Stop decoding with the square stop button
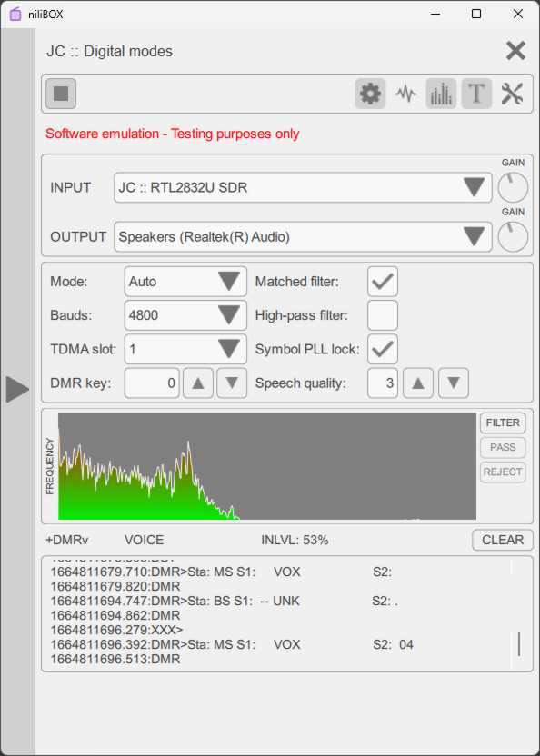Viewport: 540px width, 756px height. pyautogui.click(x=61, y=94)
